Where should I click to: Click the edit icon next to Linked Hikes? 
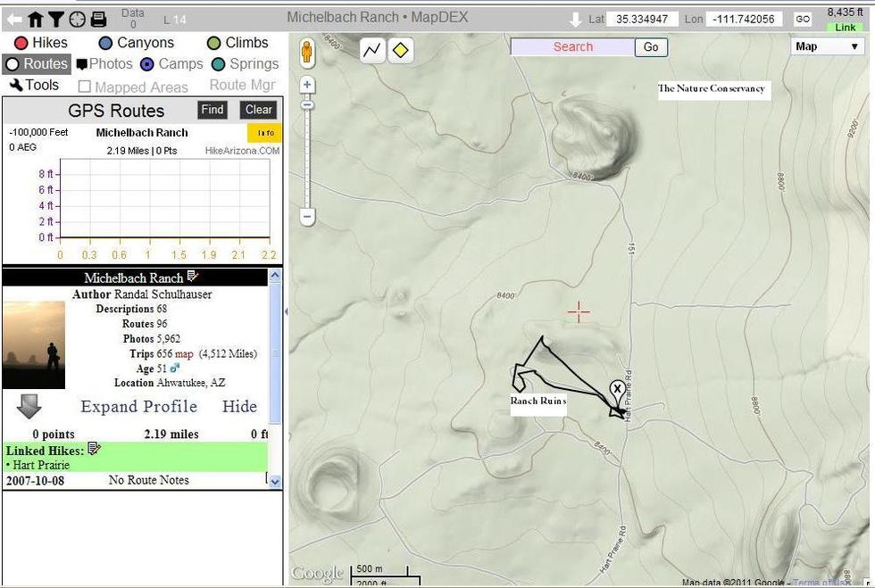94,449
